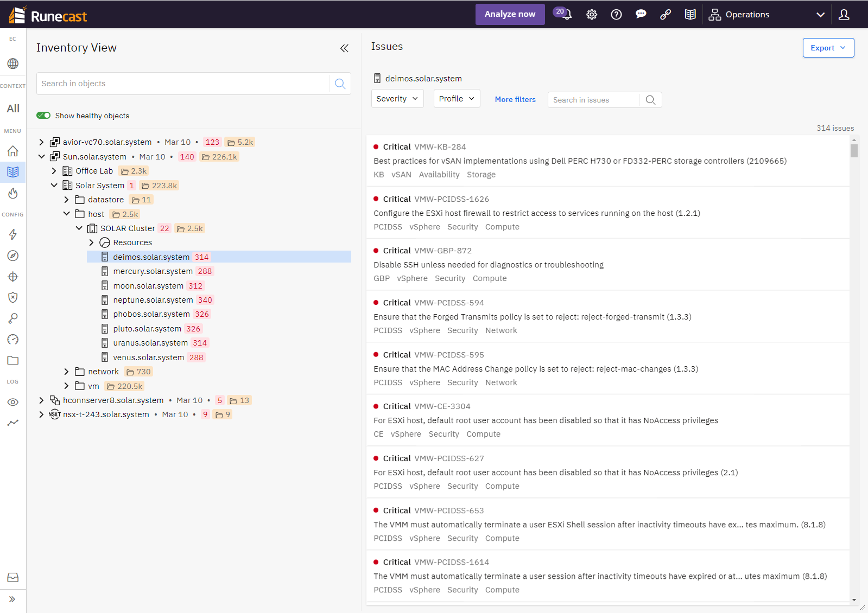
Task: Collapse the host folder
Action: point(66,214)
